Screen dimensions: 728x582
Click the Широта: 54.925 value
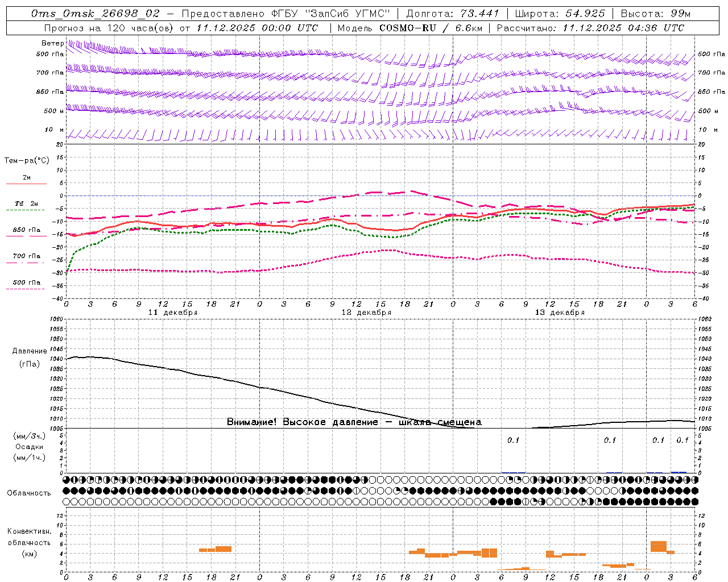coord(560,14)
